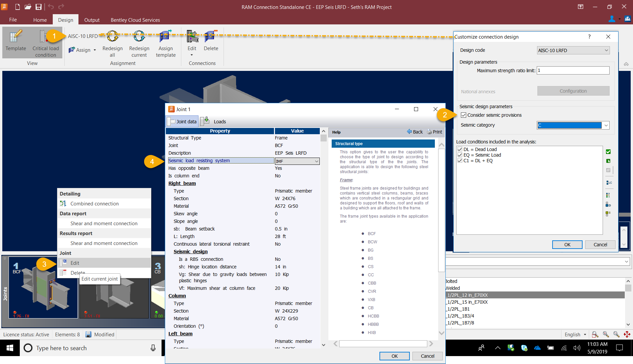The height and width of the screenshot is (364, 633).
Task: Switch to the Home ribbon tab
Action: coord(40,20)
